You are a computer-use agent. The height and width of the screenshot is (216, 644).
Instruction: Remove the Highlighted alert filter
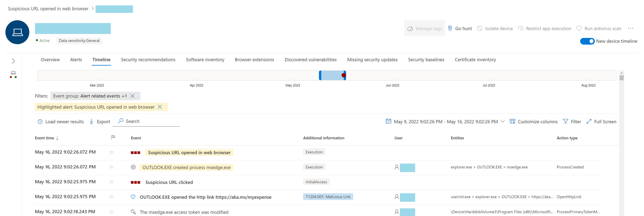(x=160, y=107)
